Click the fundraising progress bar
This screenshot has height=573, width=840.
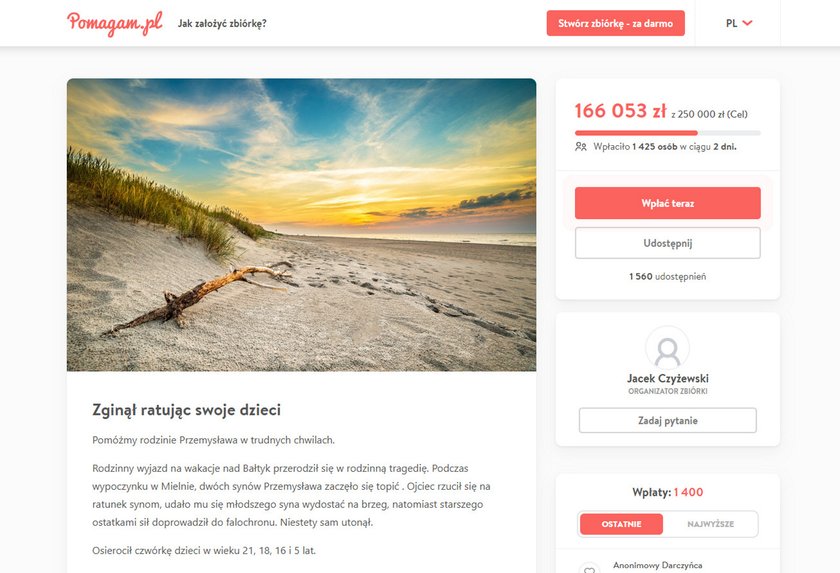(x=668, y=133)
